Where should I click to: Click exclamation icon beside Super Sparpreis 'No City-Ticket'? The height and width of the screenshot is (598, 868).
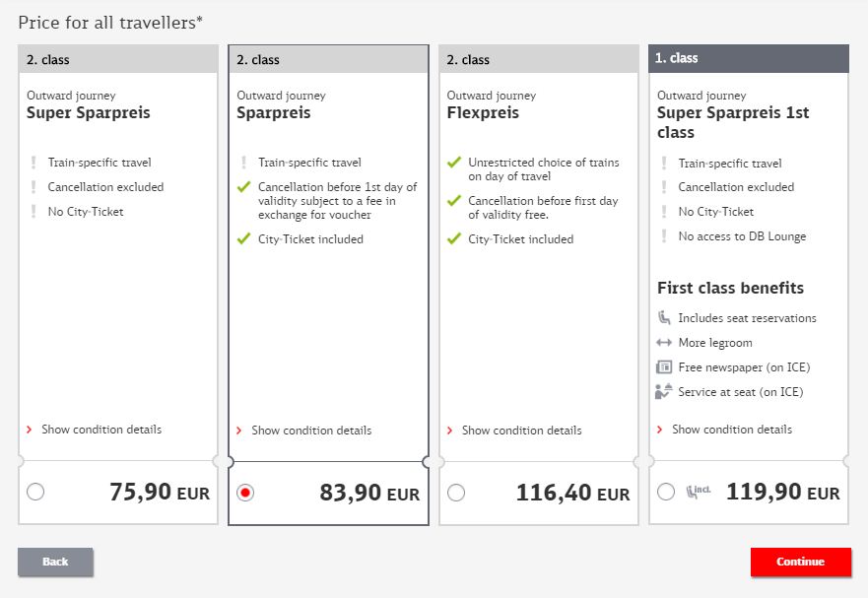click(33, 211)
